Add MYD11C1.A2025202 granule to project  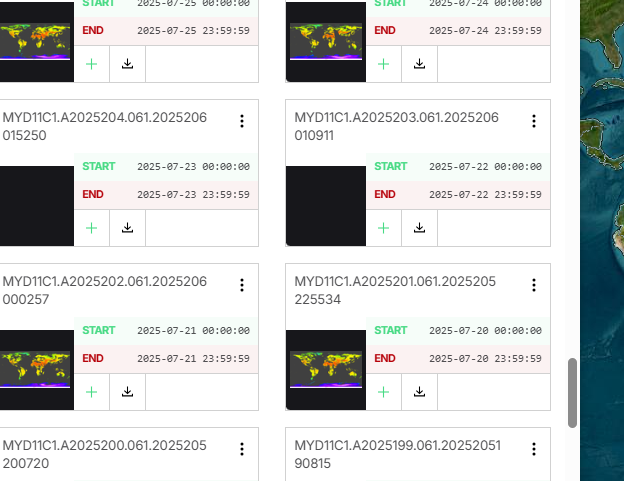pos(92,392)
